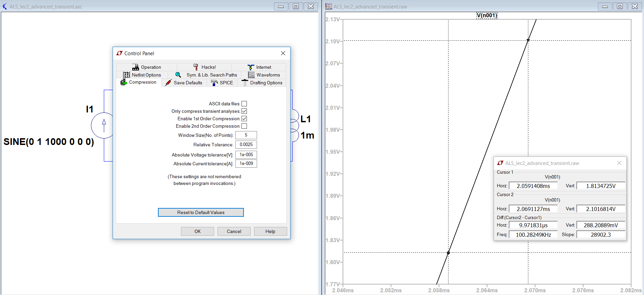644x295 pixels.
Task: Click the Waveforms tab icon
Action: (251, 75)
